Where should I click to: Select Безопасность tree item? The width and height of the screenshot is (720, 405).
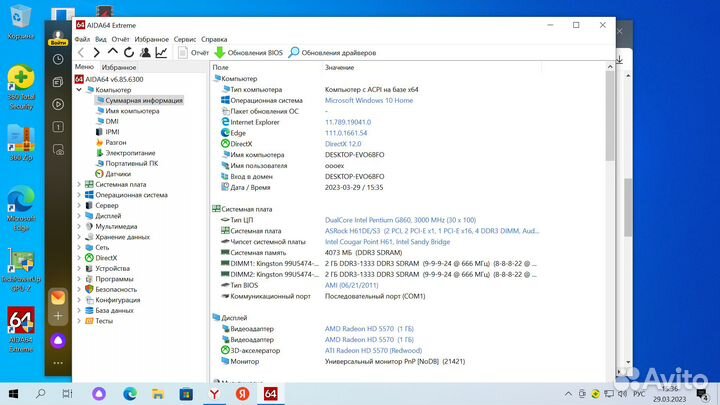[x=111, y=290]
